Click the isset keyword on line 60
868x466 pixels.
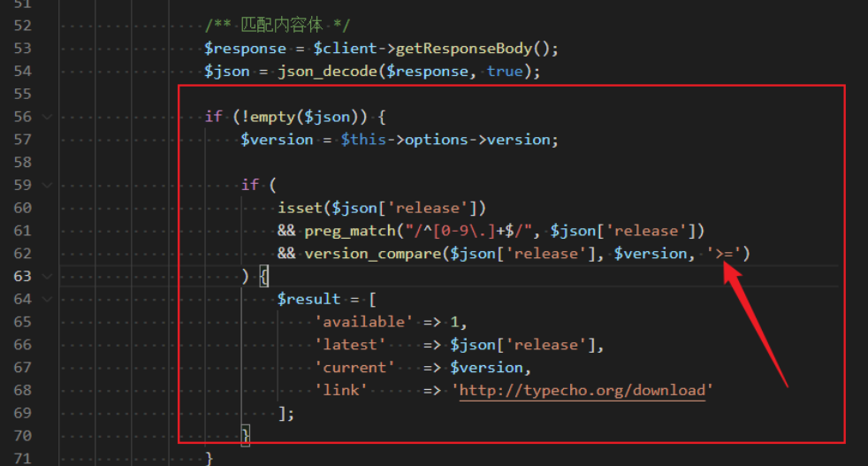coord(300,208)
